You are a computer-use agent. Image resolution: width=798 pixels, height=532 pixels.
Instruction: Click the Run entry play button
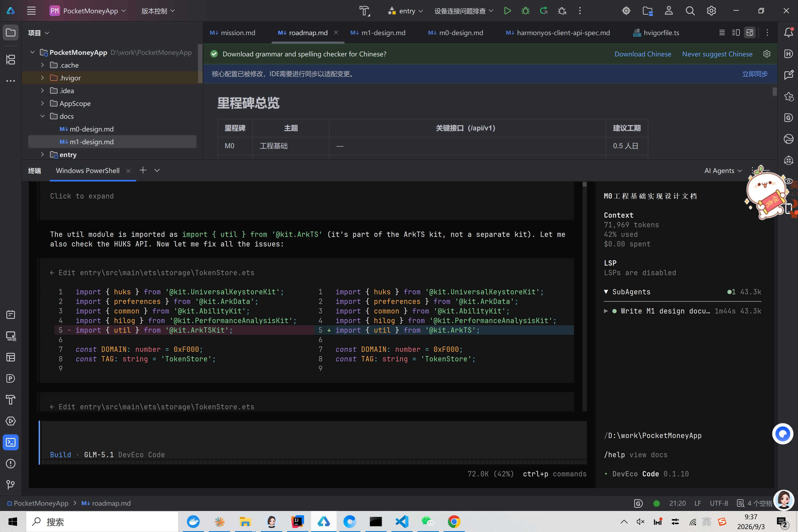click(x=508, y=11)
